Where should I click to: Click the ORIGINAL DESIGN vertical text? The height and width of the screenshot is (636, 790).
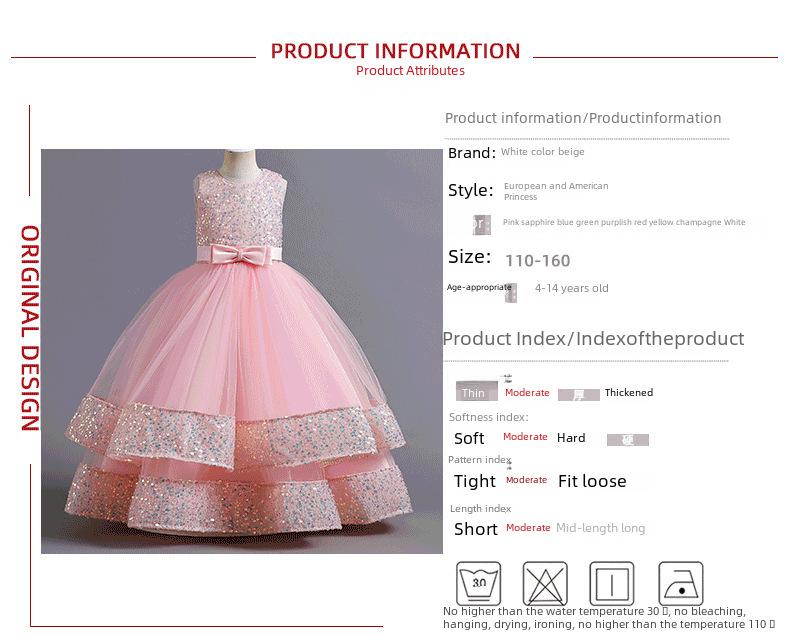[x=30, y=328]
